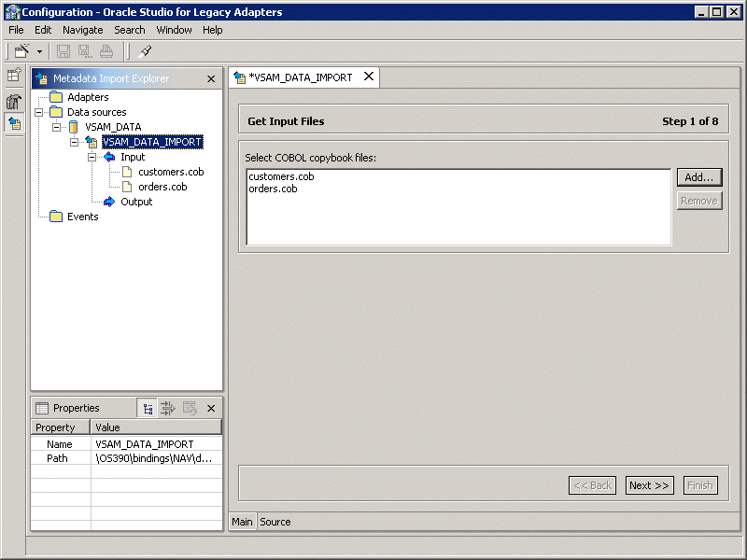
Task: Select customers.cob in the copybook files list
Action: click(x=281, y=176)
